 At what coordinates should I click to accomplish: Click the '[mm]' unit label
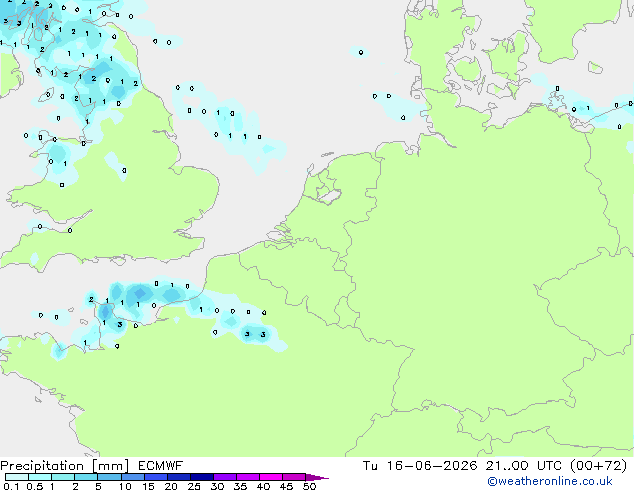tap(110, 466)
